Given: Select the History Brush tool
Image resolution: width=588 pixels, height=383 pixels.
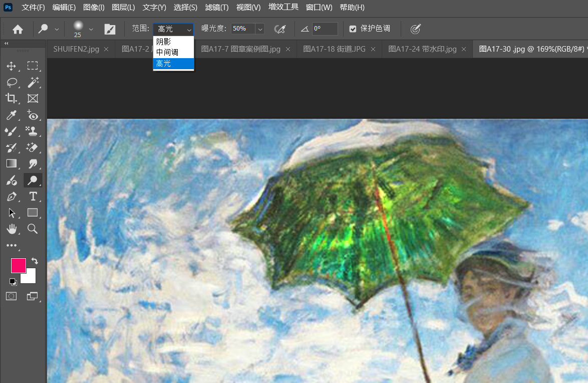Looking at the screenshot, I should point(11,147).
